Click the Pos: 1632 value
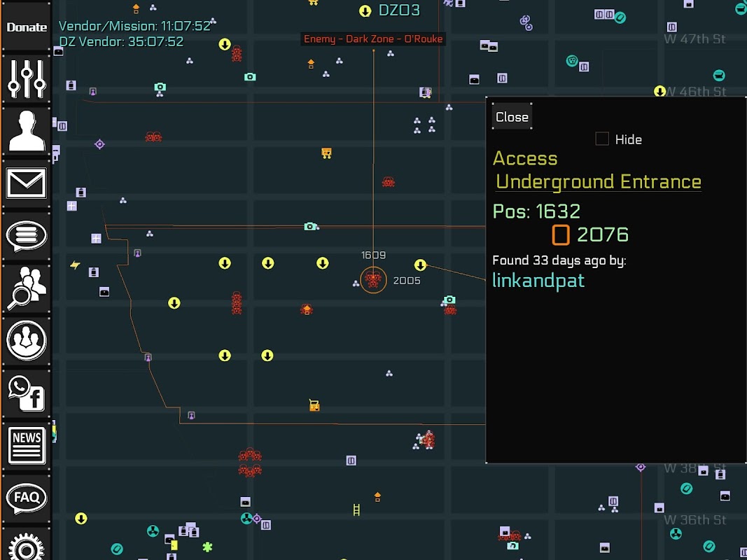The width and height of the screenshot is (747, 560). point(536,211)
